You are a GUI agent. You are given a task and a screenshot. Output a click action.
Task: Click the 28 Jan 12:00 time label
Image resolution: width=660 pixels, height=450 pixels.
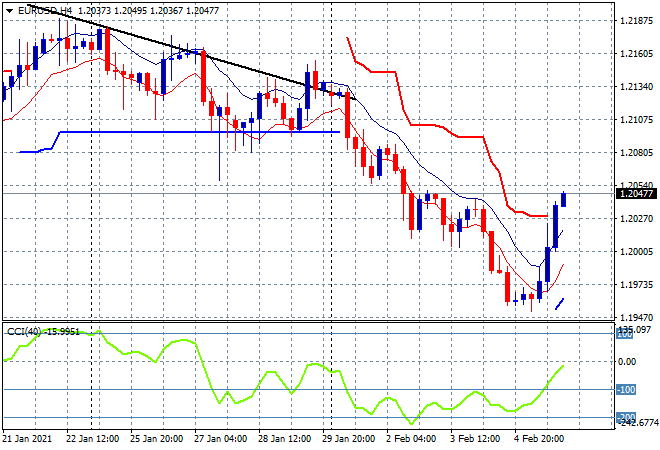tap(285, 439)
